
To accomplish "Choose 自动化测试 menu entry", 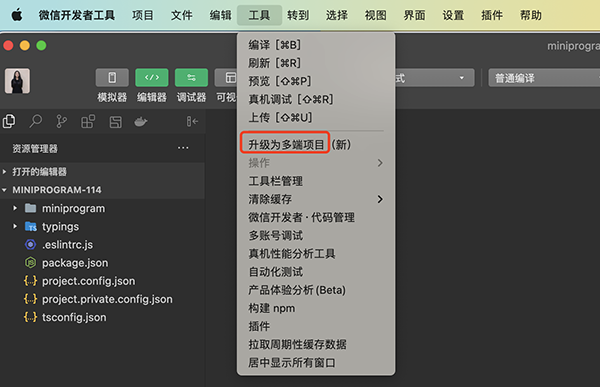I will (316, 272).
